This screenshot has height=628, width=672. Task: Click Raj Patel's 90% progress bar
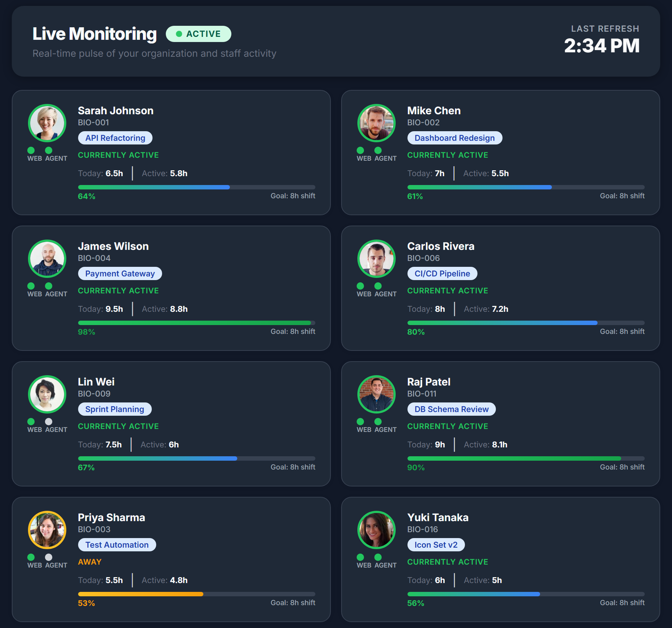(526, 458)
